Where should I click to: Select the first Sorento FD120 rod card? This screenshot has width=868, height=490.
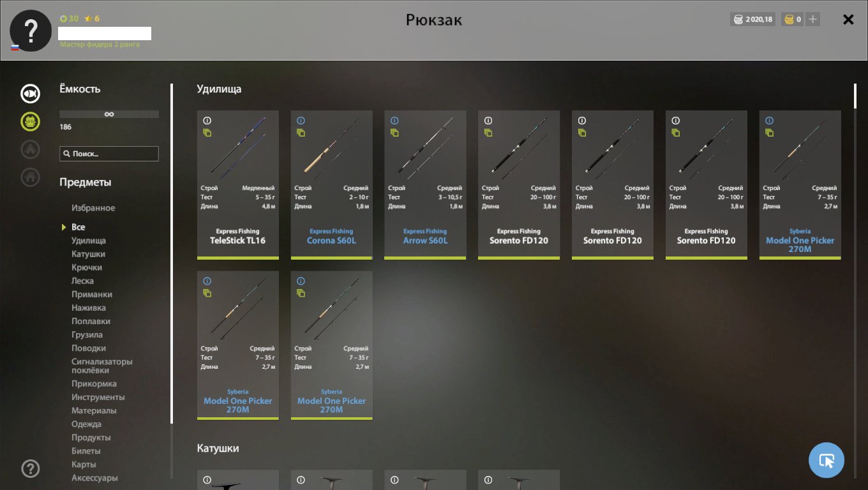[x=519, y=185]
